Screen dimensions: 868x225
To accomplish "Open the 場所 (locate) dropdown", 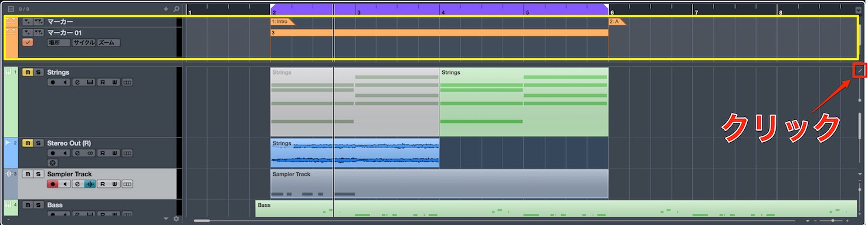I will [x=59, y=43].
